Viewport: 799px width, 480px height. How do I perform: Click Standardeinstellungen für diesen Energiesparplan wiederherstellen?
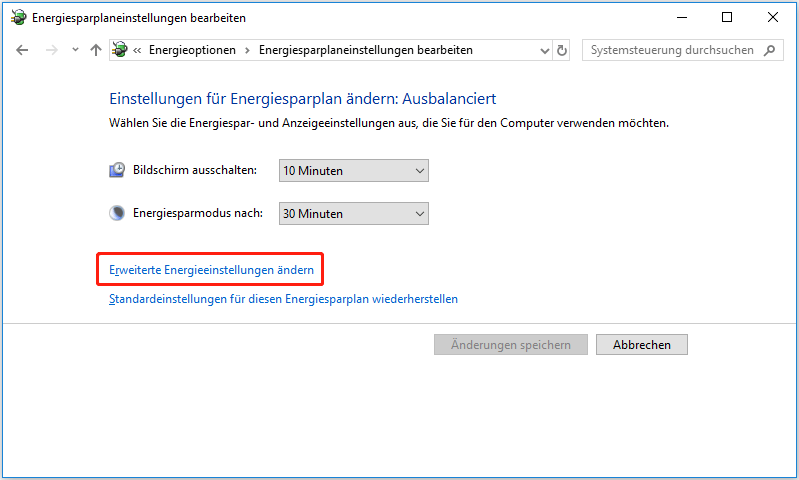pyautogui.click(x=283, y=299)
